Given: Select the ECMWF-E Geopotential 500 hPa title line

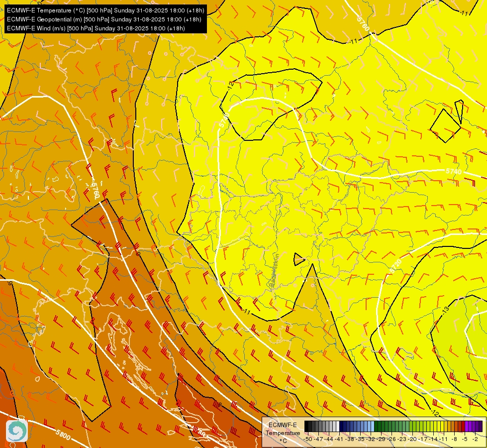Looking at the screenshot, I should click(x=104, y=19).
